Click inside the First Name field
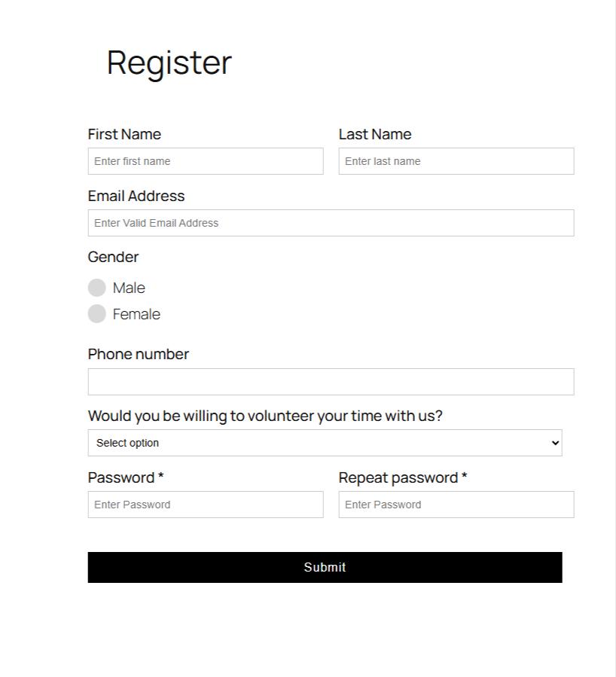The width and height of the screenshot is (616, 677). (x=206, y=161)
